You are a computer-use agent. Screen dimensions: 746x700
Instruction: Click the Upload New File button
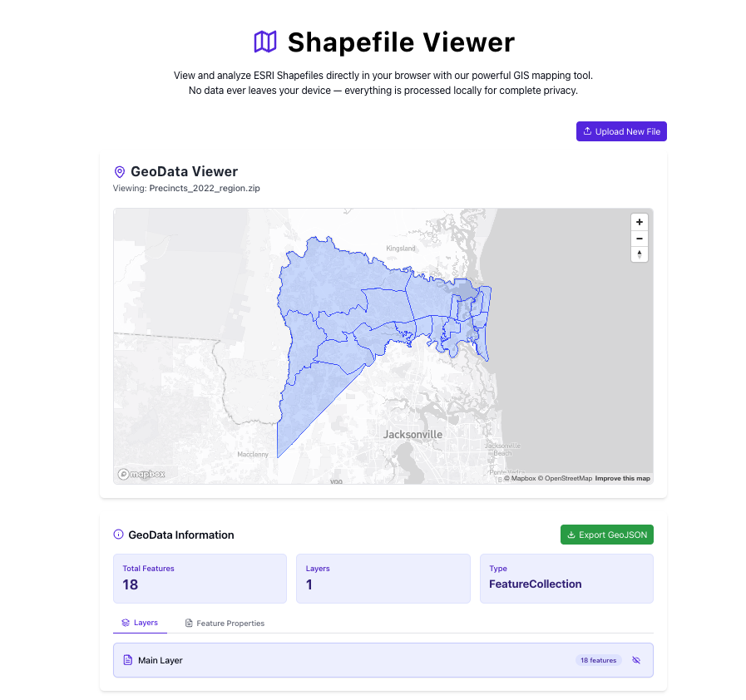(x=621, y=131)
